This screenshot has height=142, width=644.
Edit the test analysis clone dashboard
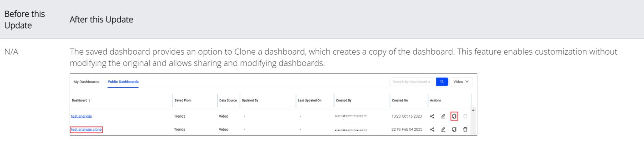[x=443, y=130]
